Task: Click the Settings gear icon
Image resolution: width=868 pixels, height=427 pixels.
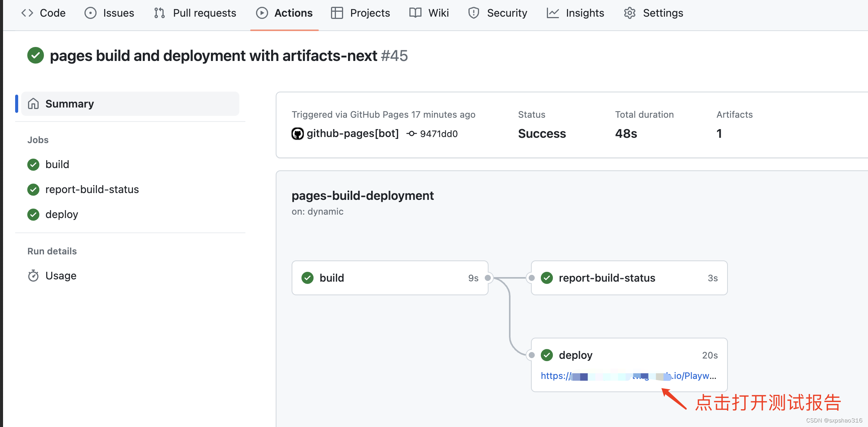Action: 630,13
